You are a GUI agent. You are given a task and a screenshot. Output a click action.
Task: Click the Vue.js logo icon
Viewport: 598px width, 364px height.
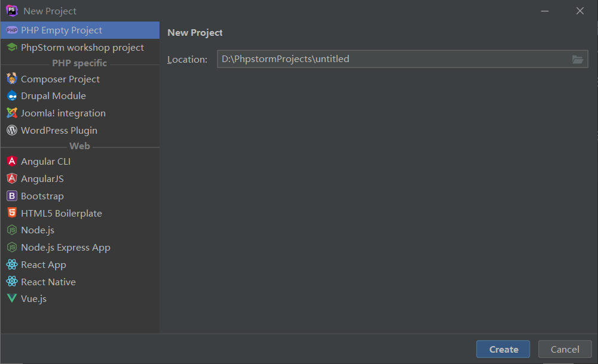tap(12, 298)
